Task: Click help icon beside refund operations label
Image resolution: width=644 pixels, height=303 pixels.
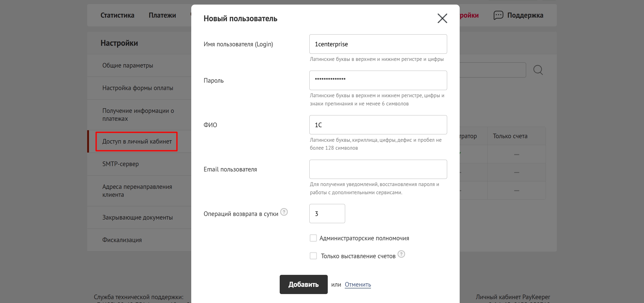Action: tap(284, 212)
